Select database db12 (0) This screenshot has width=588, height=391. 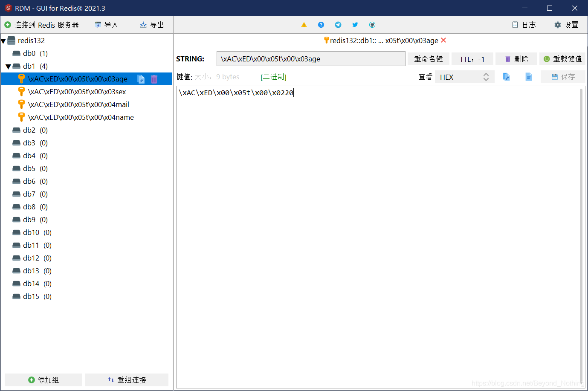[37, 258]
